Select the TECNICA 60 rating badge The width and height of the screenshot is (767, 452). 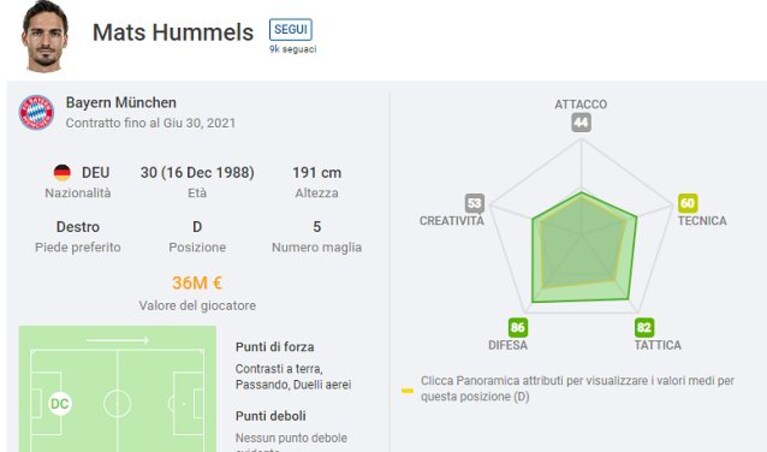click(687, 203)
